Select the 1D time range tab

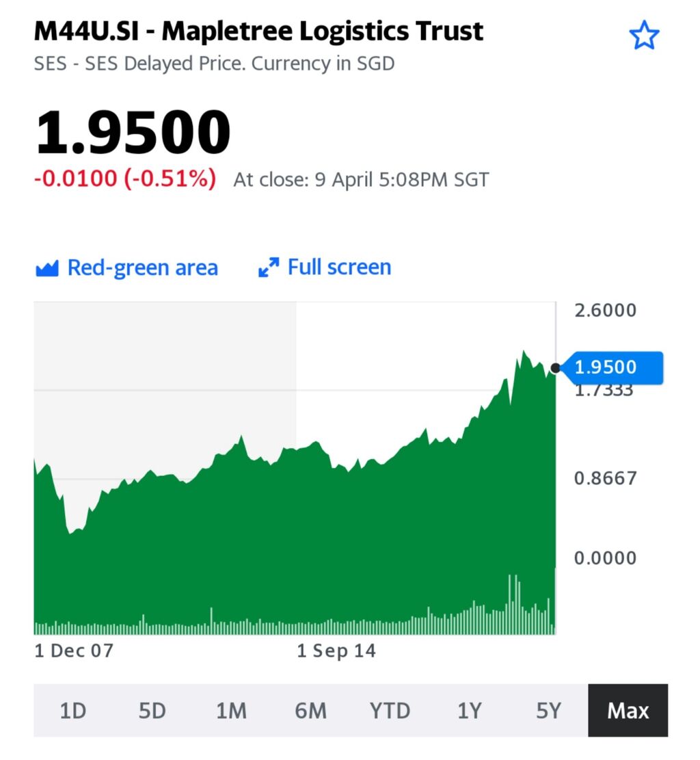click(72, 711)
